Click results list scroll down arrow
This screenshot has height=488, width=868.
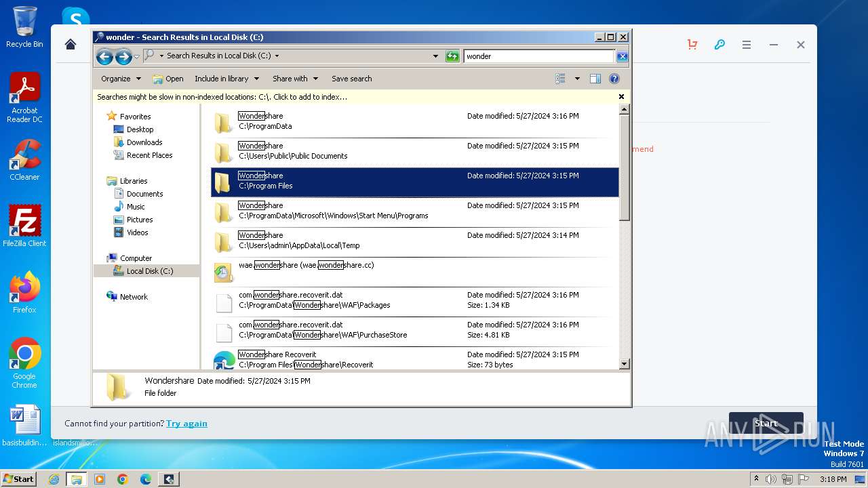[x=625, y=365]
